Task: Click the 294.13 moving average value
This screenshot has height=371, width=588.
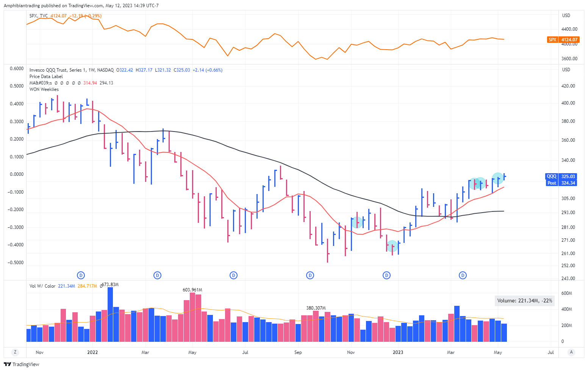Action: coord(106,83)
